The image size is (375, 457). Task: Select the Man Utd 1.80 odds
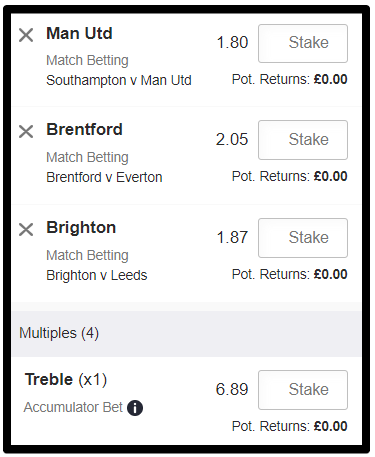coord(232,43)
